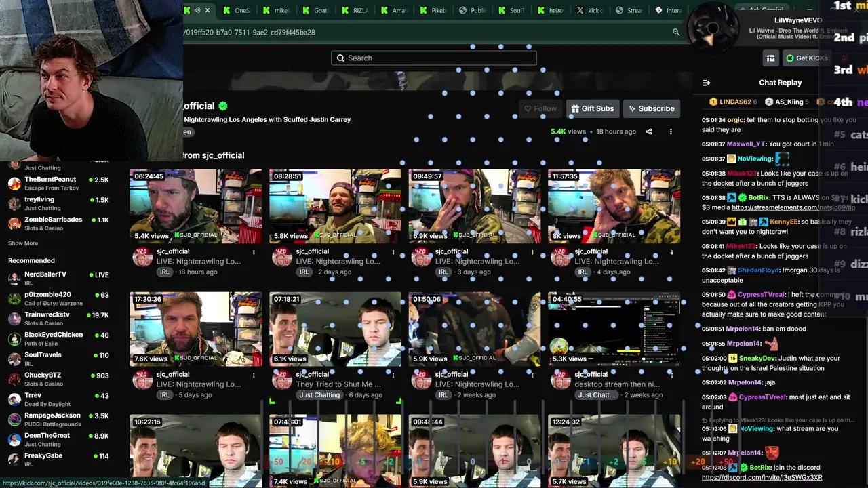Open p0tzombie420 avatar in Recommended
The width and height of the screenshot is (868, 488).
pos(14,299)
